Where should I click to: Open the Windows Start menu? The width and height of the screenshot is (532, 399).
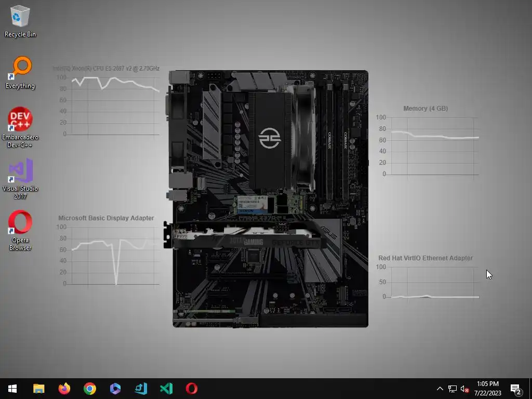[x=12, y=389]
